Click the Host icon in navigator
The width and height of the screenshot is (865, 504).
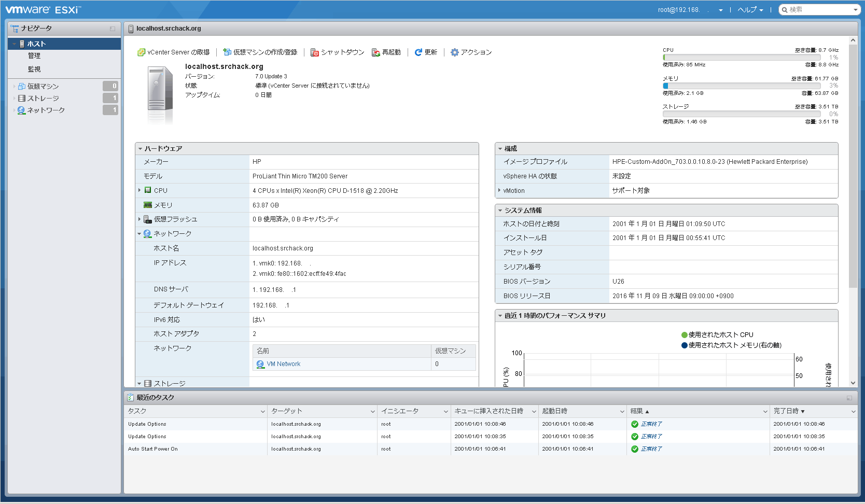[22, 44]
